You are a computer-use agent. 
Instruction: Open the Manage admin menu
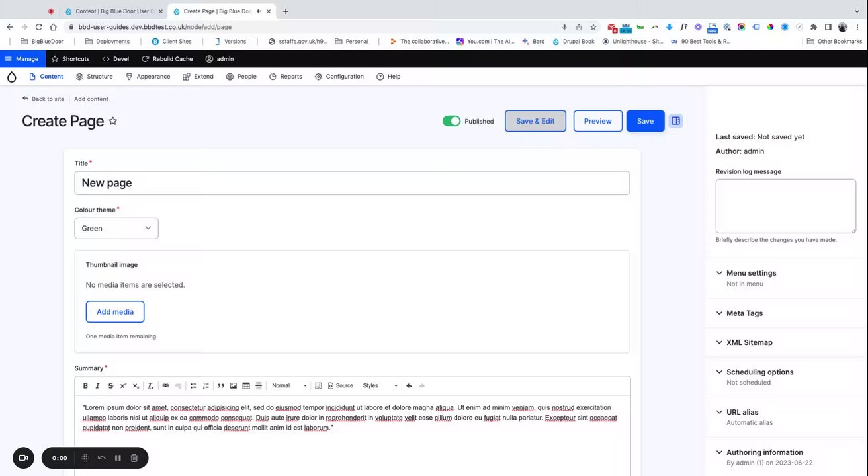tap(22, 59)
